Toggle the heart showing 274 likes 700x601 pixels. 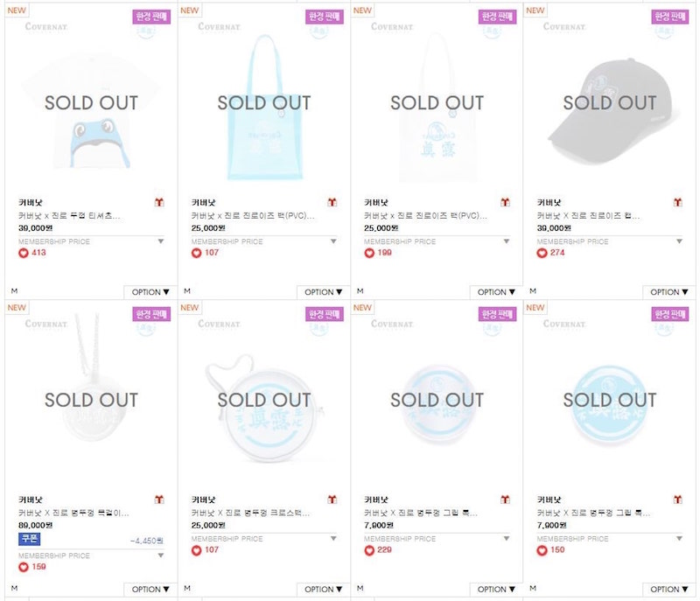(x=542, y=253)
